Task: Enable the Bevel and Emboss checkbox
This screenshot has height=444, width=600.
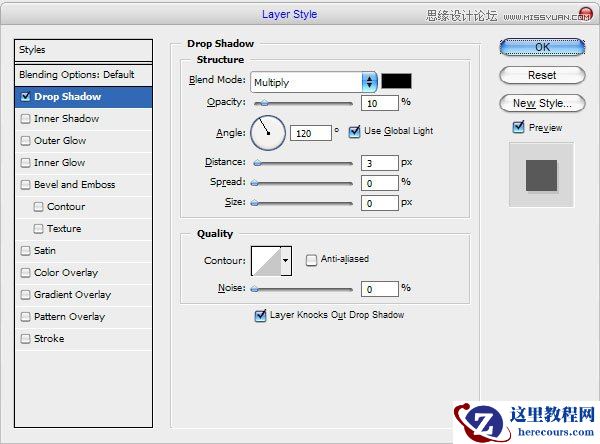Action: 26,185
